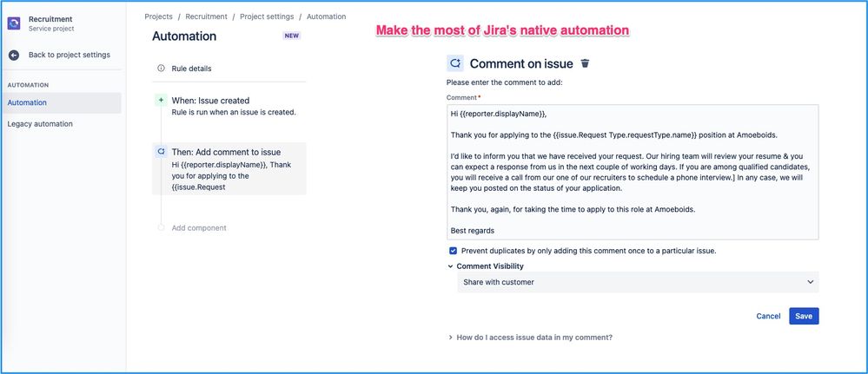Image resolution: width=868 pixels, height=374 pixels.
Task: Click 'Rule is run when an issue is created' text
Action: point(235,112)
